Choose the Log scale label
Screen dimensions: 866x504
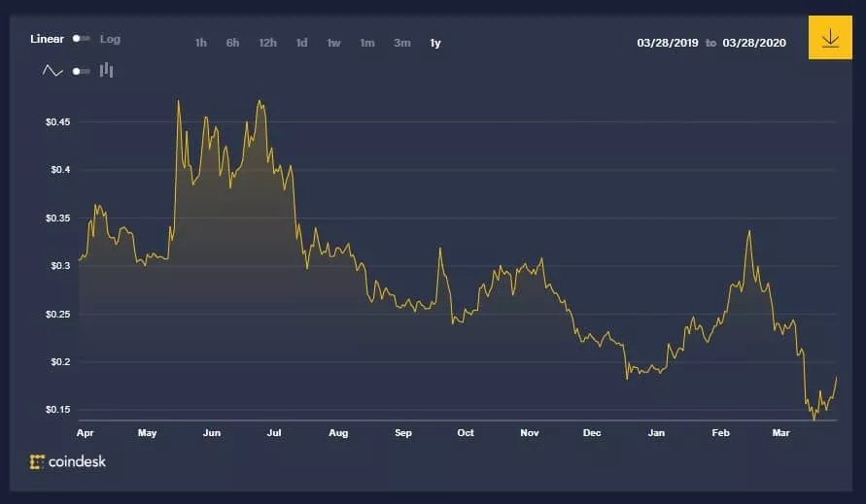pyautogui.click(x=110, y=40)
